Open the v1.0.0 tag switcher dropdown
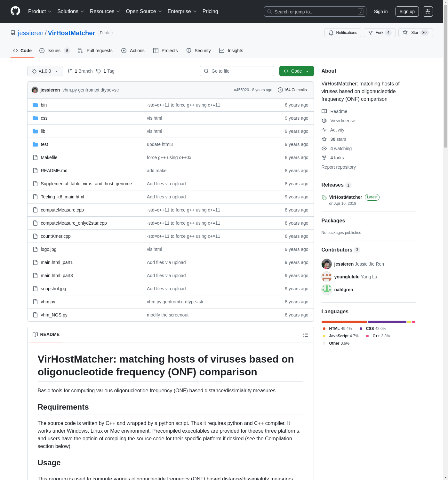The width and height of the screenshot is (448, 480). 45,71
